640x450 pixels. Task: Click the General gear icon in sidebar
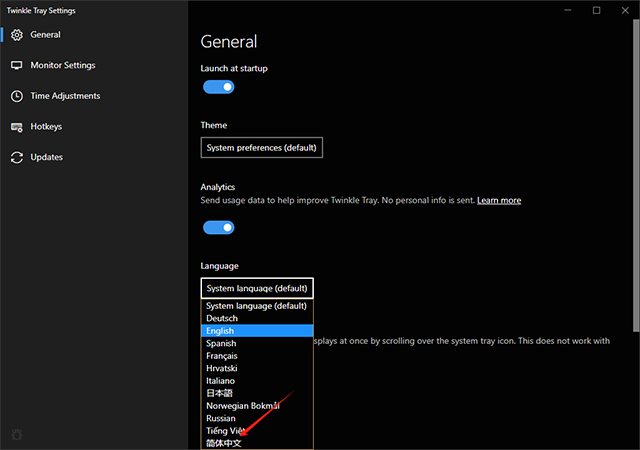click(17, 35)
